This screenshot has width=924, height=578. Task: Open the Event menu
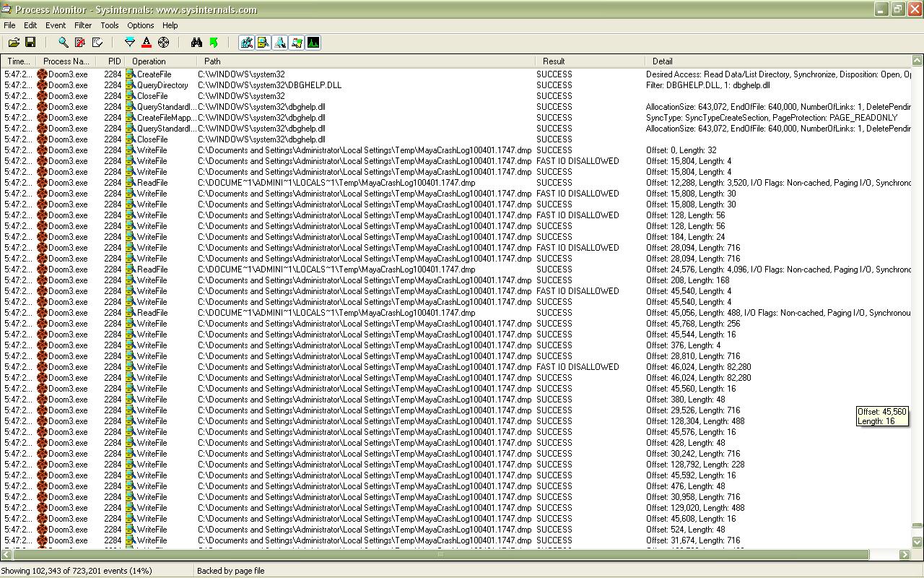56,25
